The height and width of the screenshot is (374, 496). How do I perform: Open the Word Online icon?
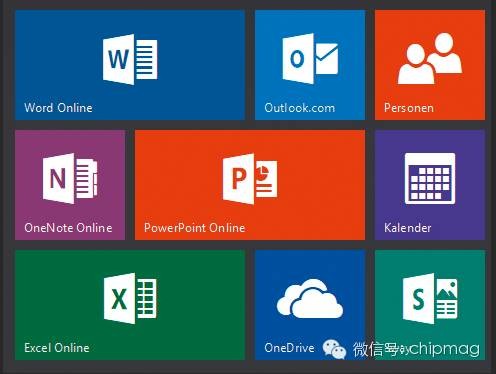pyautogui.click(x=130, y=59)
